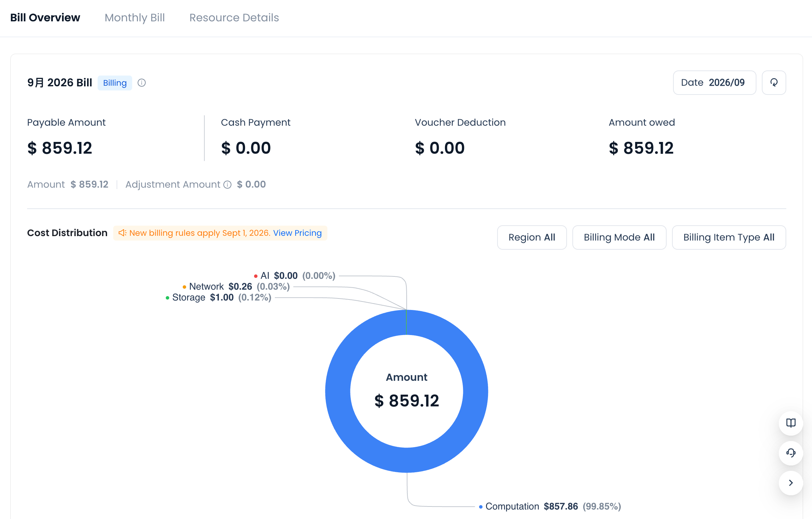Click the Adjustment Amount info icon
812x519 pixels.
tap(227, 185)
